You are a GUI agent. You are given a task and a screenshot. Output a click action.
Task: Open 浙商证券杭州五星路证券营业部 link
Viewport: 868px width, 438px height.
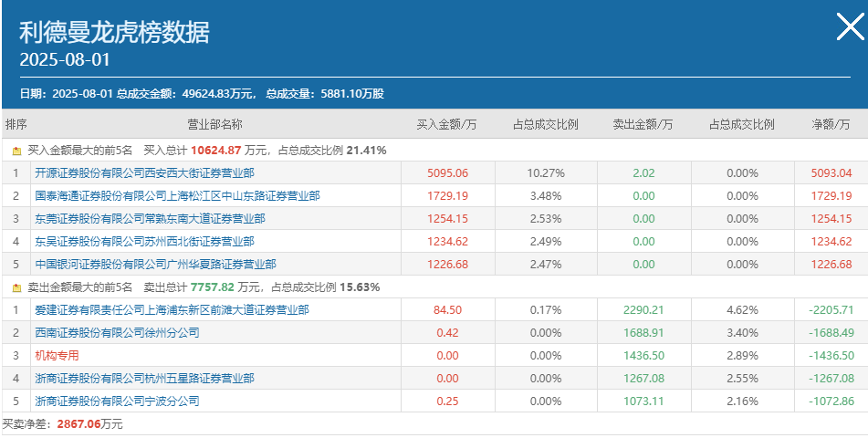coord(144,378)
